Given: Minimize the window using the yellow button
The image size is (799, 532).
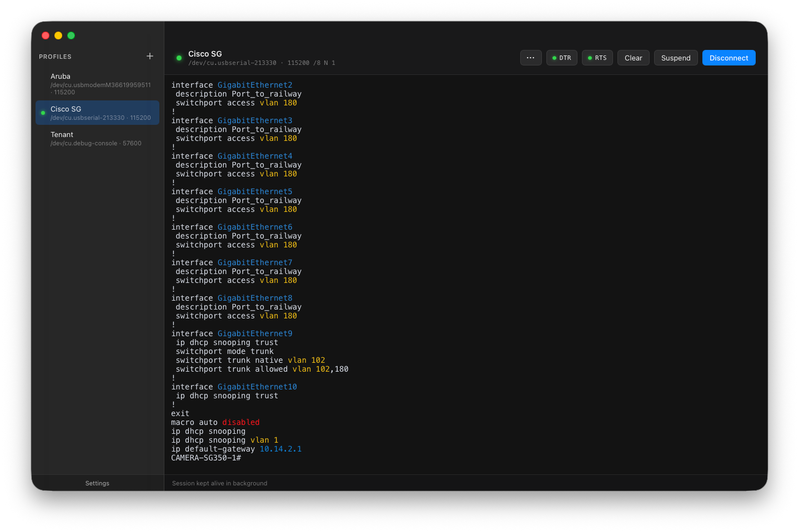Looking at the screenshot, I should 58,36.
